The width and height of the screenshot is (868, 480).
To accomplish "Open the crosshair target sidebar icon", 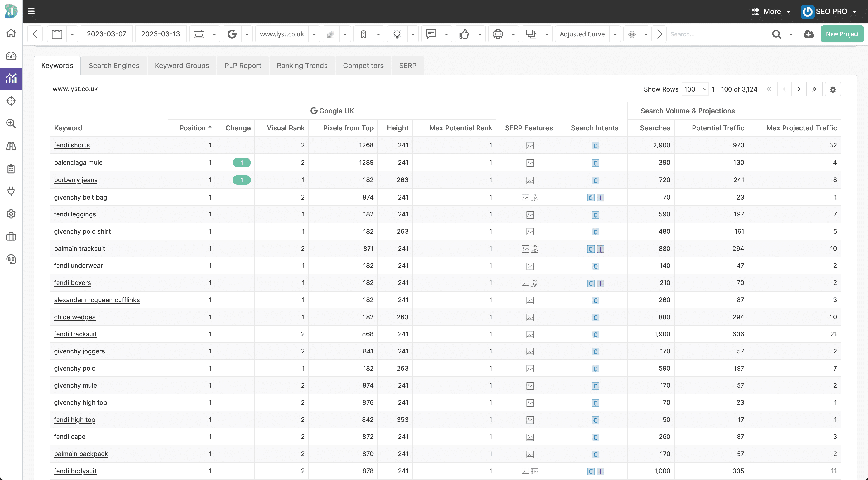I will (x=11, y=101).
